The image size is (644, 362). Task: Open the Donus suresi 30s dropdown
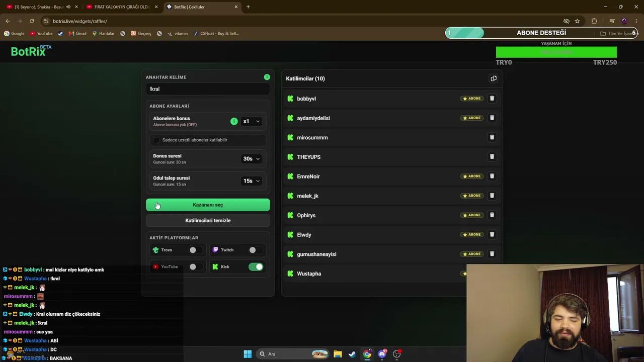click(x=251, y=159)
